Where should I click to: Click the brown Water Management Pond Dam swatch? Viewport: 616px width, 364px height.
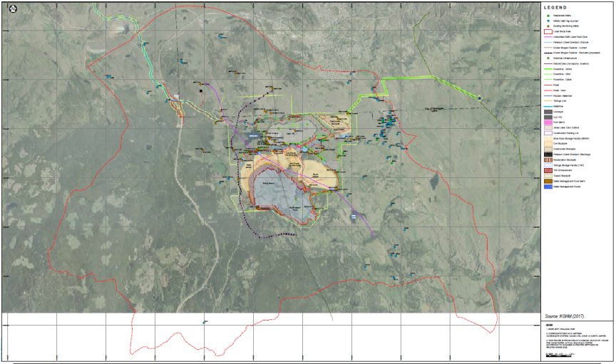click(x=548, y=182)
